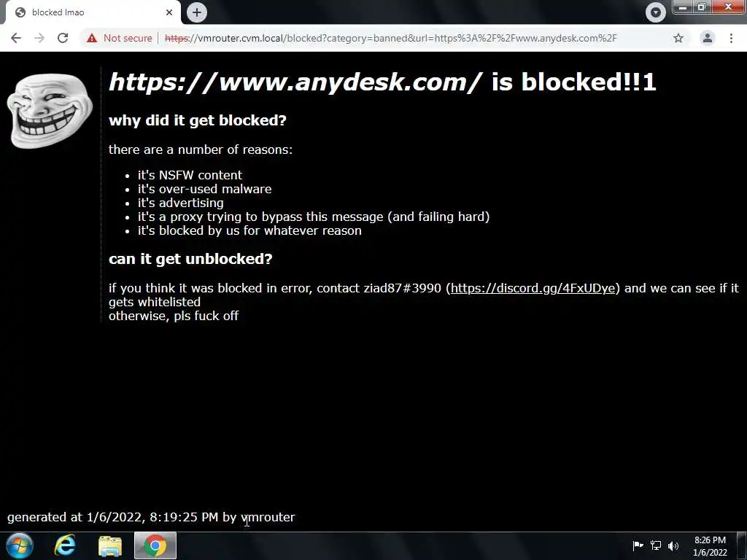
Task: Click the Chrome taskbar button
Action: tap(155, 545)
